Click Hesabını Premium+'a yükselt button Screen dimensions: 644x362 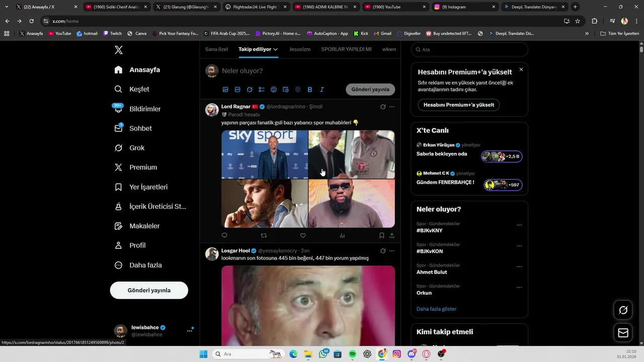pos(458,105)
